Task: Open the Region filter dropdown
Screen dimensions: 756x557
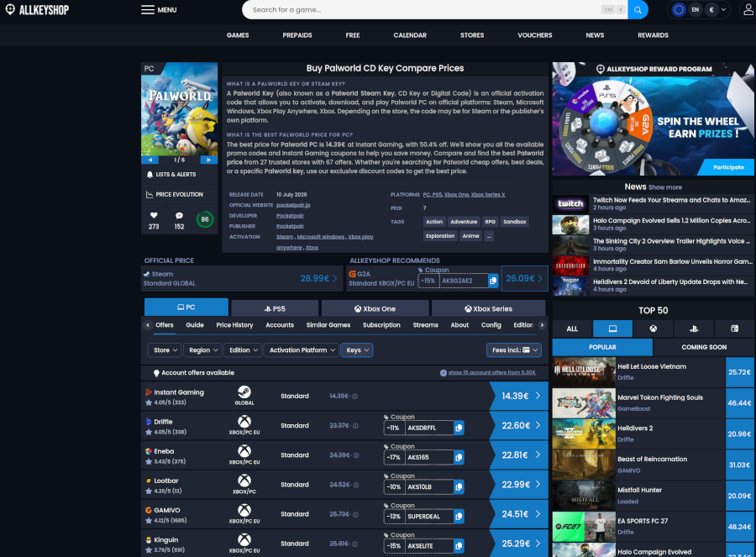Action: [x=202, y=350]
